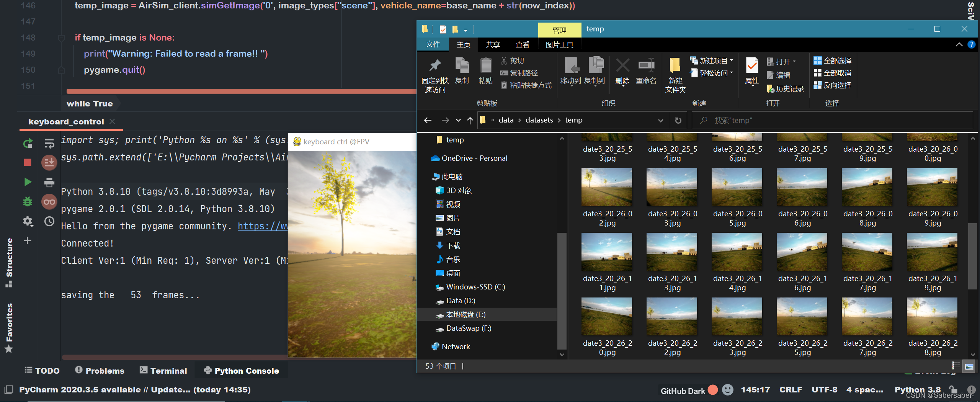Click Copy path (复制路径) command
The image size is (980, 402).
(519, 73)
